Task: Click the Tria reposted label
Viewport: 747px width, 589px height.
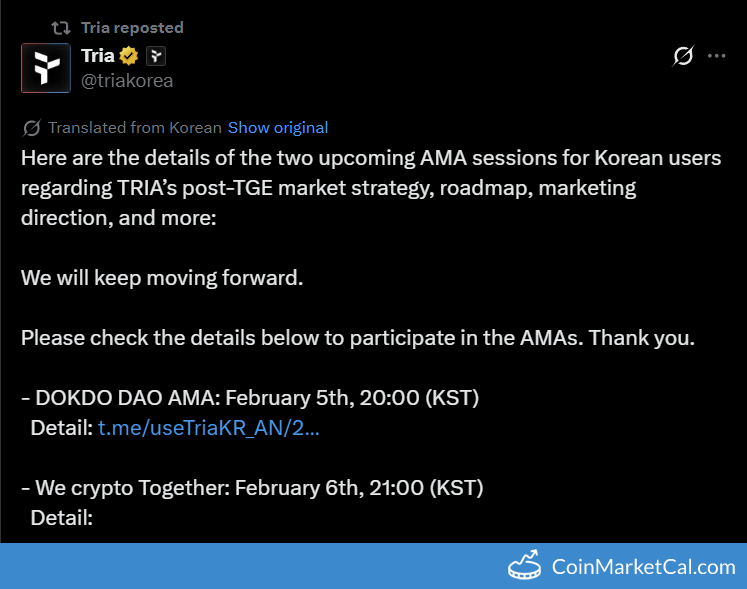Action: (x=133, y=28)
